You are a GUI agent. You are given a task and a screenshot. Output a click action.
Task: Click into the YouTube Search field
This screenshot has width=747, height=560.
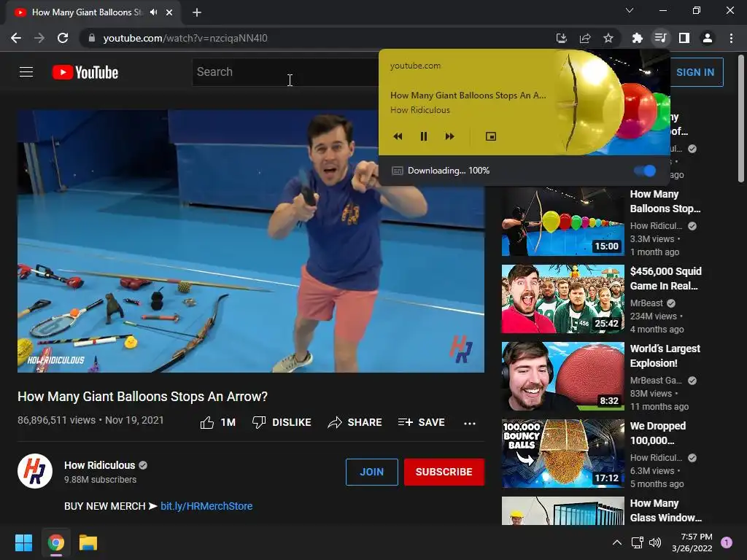(285, 72)
